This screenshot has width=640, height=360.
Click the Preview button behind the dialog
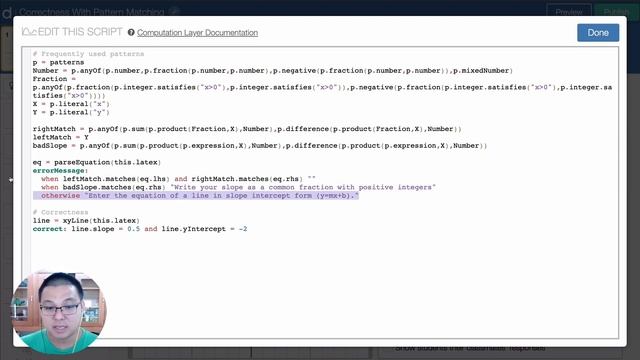(x=569, y=11)
